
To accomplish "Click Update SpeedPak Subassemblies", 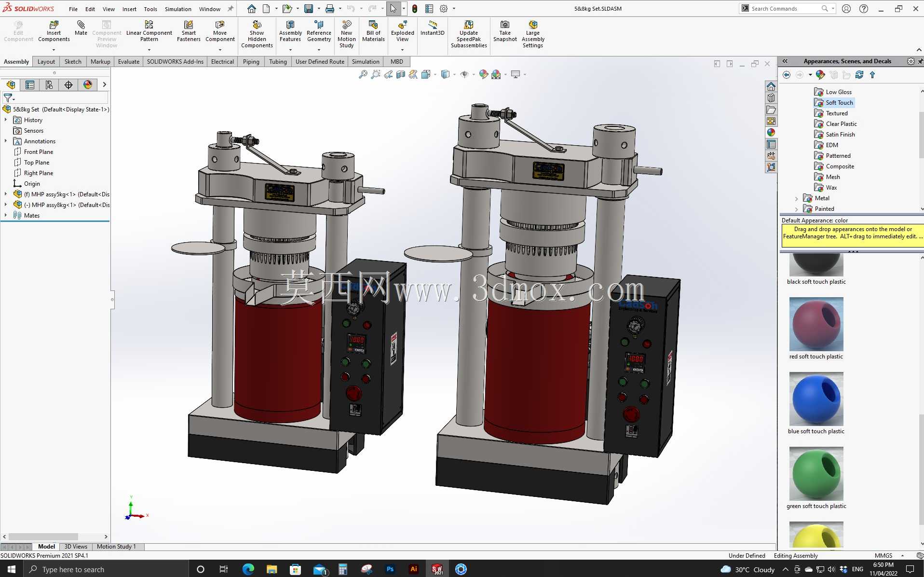I will pyautogui.click(x=469, y=34).
